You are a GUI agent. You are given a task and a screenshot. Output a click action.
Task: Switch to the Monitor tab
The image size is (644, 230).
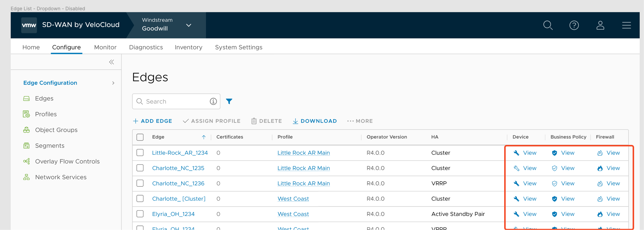click(x=105, y=47)
